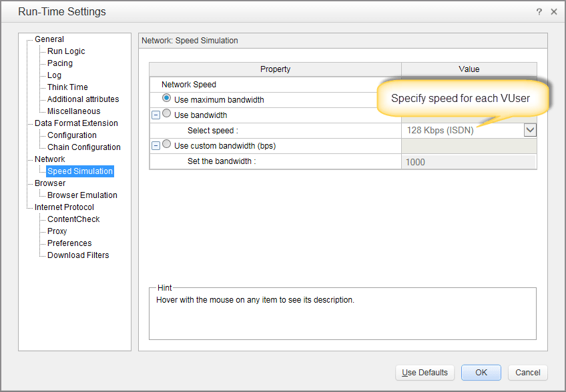Select Use custom bandwidth (bps) radio
The image size is (566, 392).
coord(167,145)
